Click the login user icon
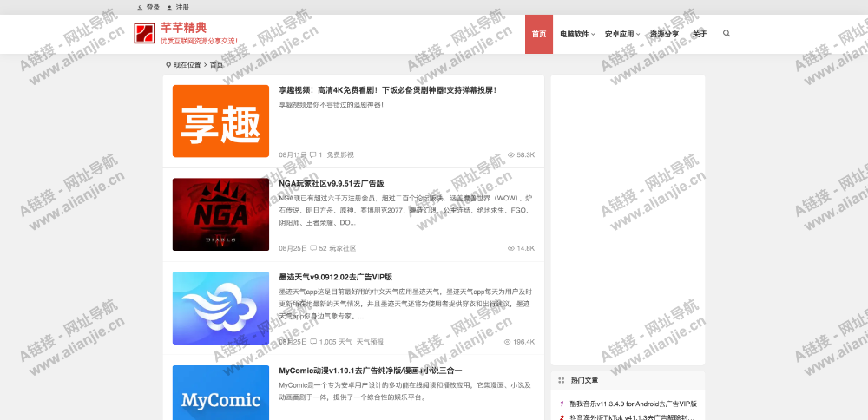 [x=140, y=8]
